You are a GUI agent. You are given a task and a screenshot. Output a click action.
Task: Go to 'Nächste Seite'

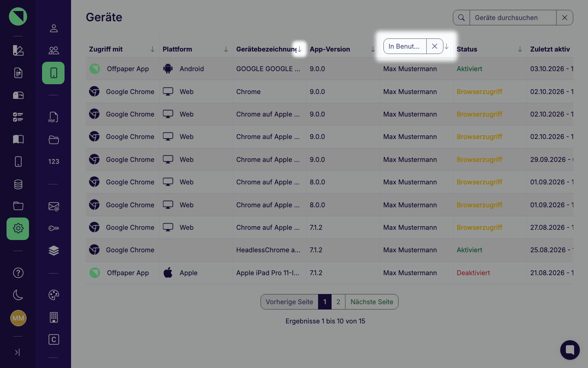[372, 302]
